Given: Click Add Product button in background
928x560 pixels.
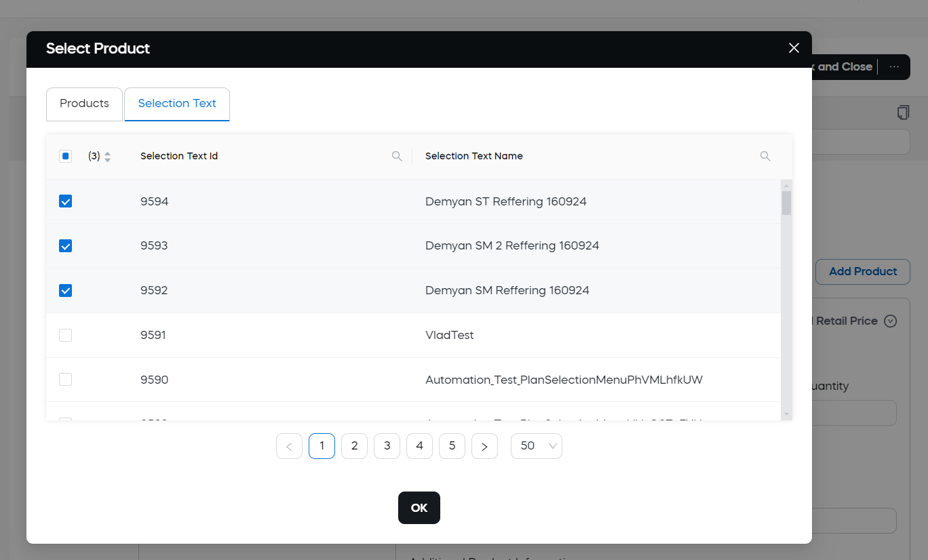Looking at the screenshot, I should [863, 271].
